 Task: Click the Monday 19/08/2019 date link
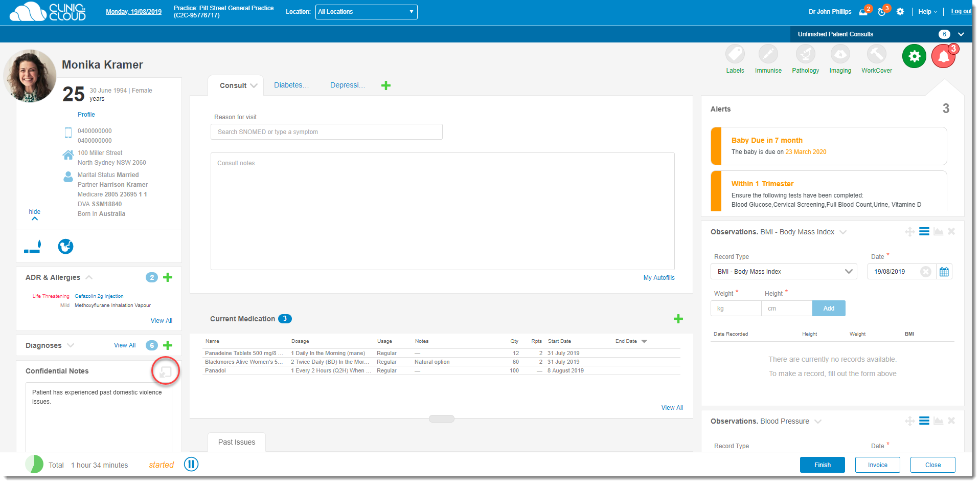tap(133, 12)
